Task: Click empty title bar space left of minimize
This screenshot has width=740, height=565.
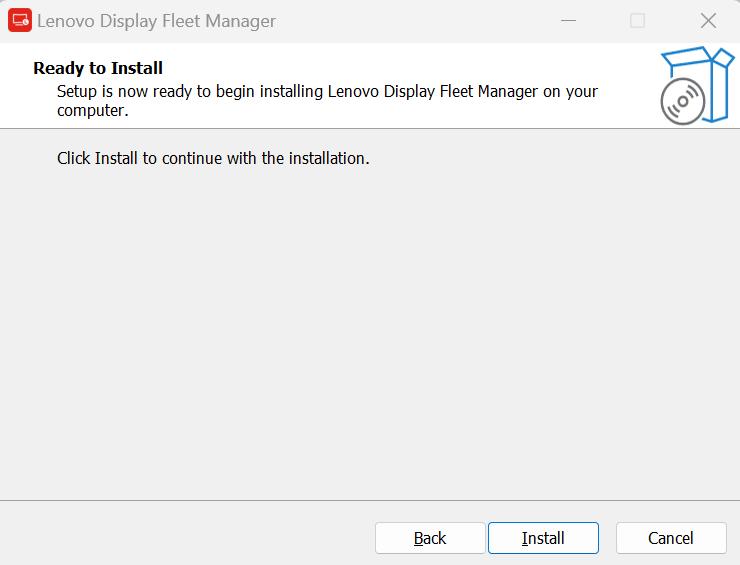Action: tap(420, 21)
